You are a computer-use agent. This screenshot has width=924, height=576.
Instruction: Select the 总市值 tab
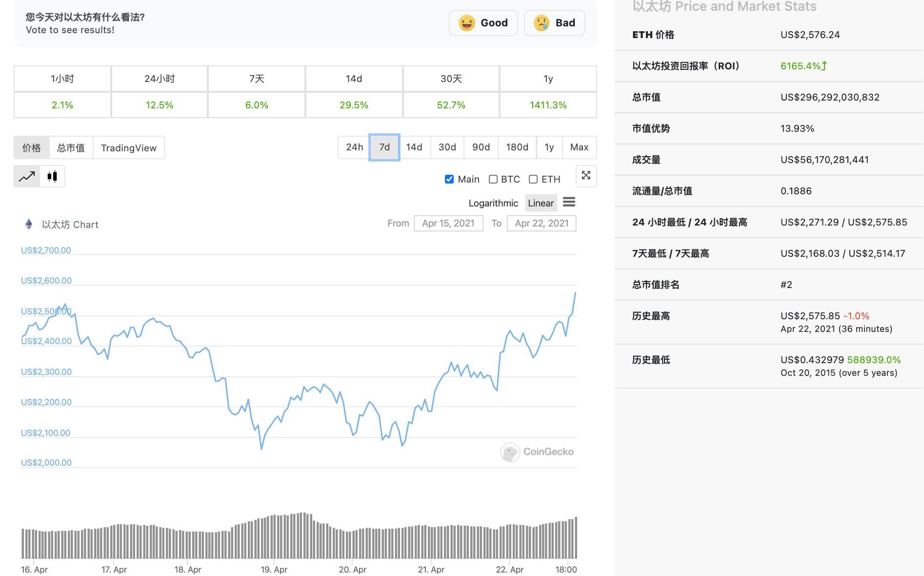71,148
